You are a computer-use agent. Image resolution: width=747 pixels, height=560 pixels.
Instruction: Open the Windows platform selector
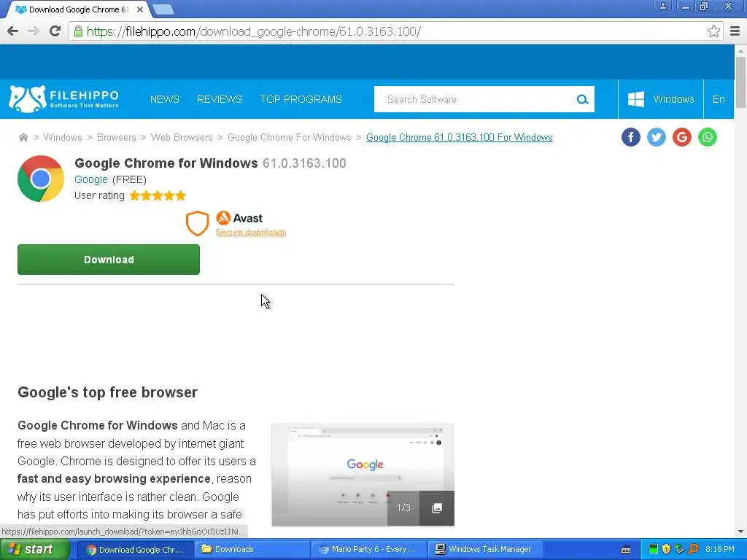(x=661, y=99)
